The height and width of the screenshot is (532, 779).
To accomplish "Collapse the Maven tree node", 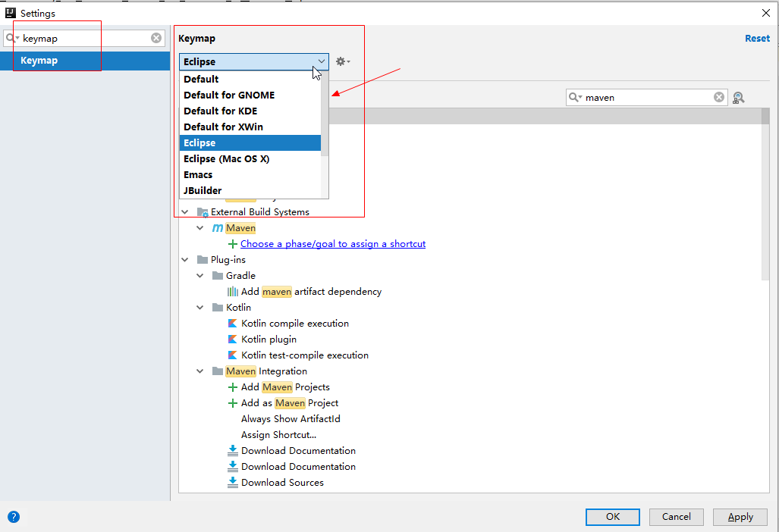I will pyautogui.click(x=200, y=228).
